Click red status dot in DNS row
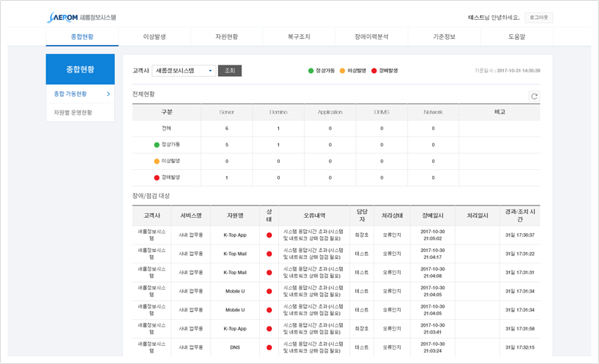The width and height of the screenshot is (599, 364). click(269, 348)
